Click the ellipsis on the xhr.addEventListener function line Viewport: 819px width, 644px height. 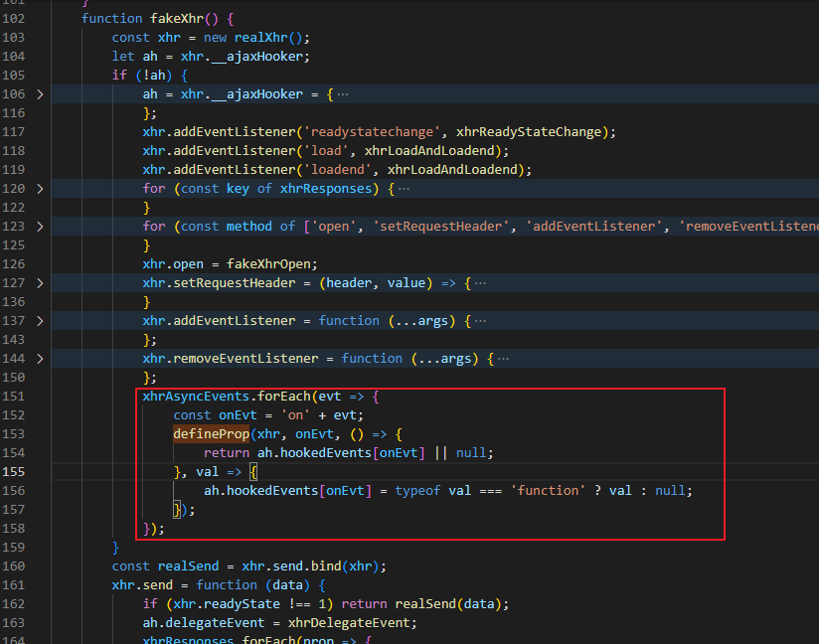click(x=480, y=321)
